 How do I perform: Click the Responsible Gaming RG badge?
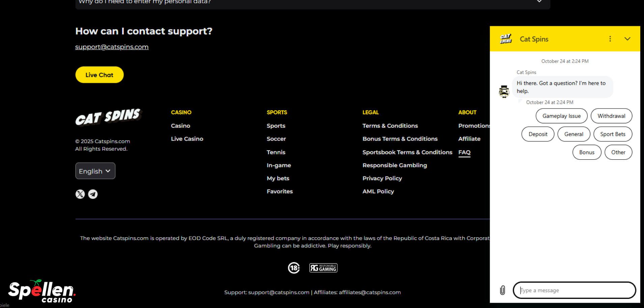click(323, 268)
